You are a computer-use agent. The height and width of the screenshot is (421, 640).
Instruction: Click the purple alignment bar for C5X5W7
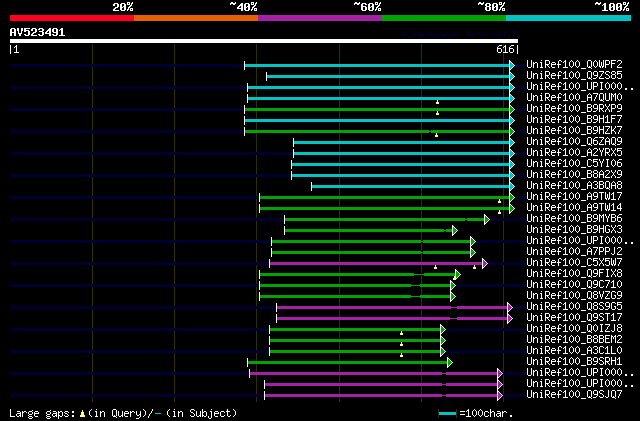[x=376, y=264]
